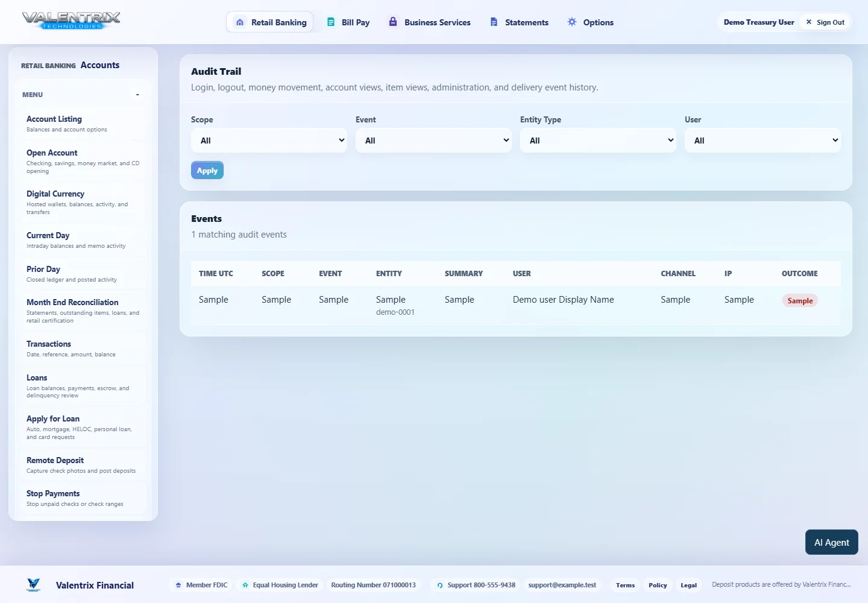Viewport: 868px width, 603px height.
Task: Click the TIME UTC column header
Action: click(216, 274)
